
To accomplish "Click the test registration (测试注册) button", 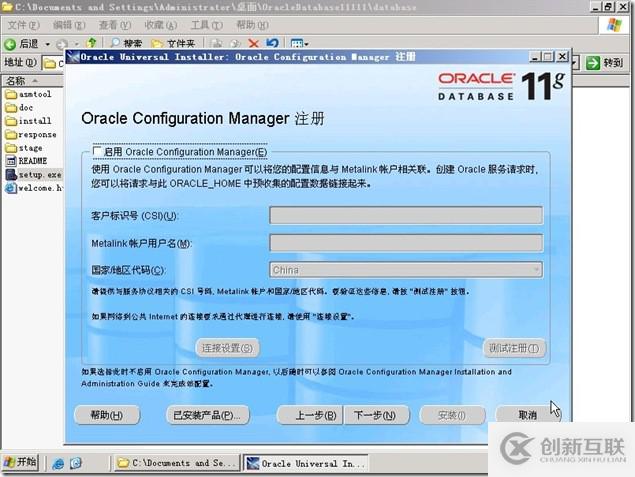I will tap(514, 348).
